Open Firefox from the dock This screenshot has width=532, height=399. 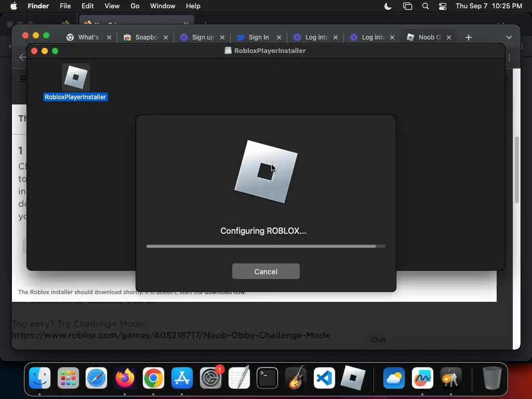[125, 378]
